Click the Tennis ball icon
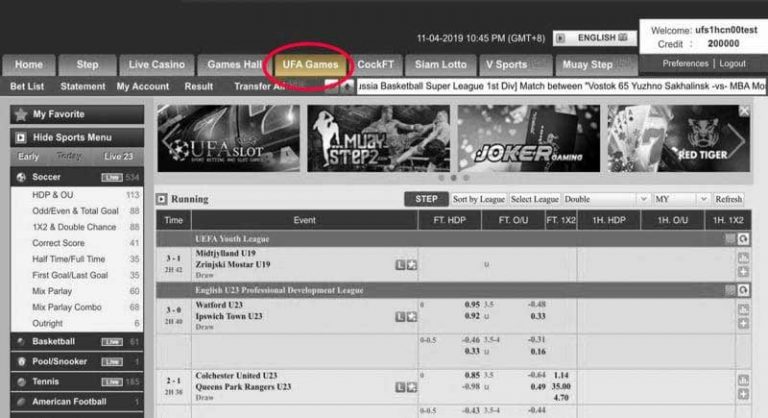Screen dimensions: 768x418 21,382
